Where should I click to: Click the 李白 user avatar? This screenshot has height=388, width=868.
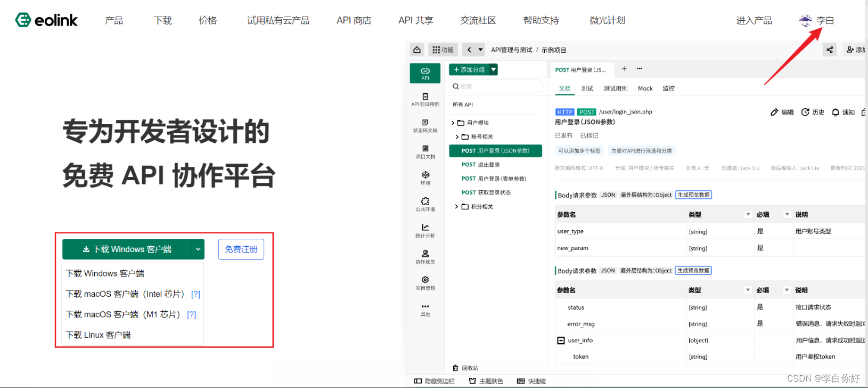[x=805, y=20]
